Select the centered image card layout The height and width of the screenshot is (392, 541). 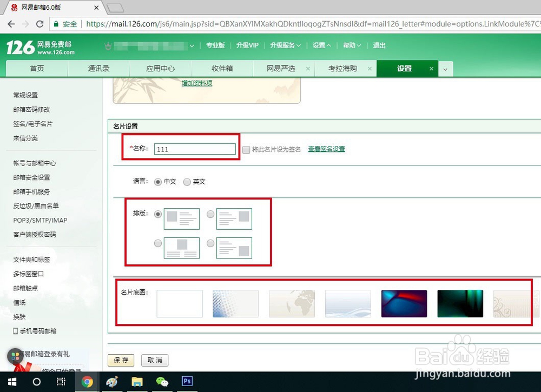click(x=157, y=243)
